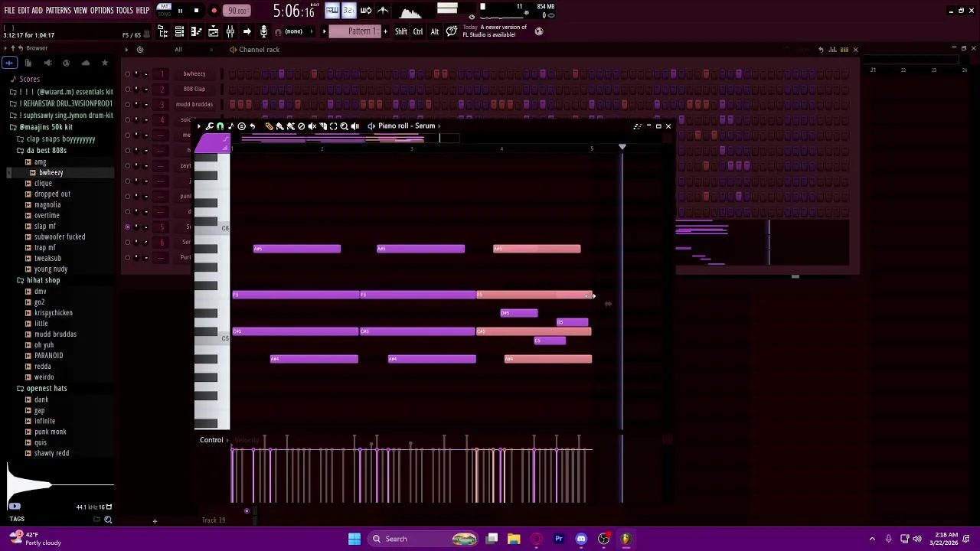This screenshot has height=551, width=980.
Task: Select the PARANOID sample in browser
Action: (48, 356)
